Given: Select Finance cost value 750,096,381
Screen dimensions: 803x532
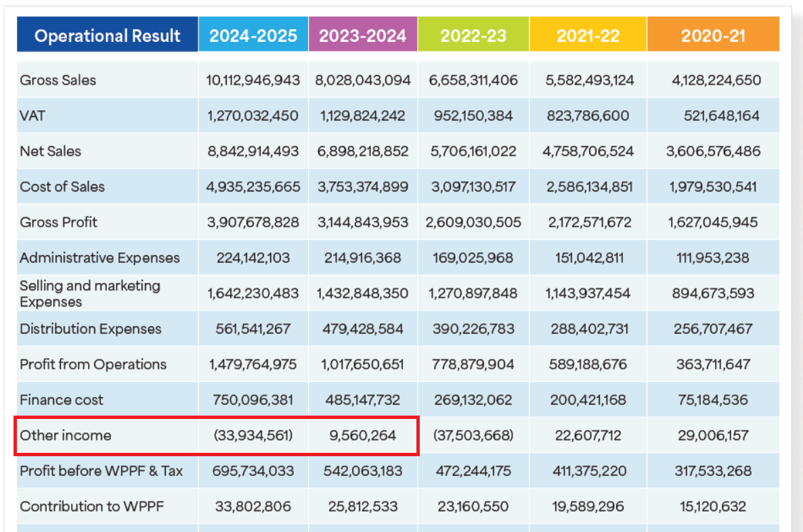Looking at the screenshot, I should tap(253, 400).
